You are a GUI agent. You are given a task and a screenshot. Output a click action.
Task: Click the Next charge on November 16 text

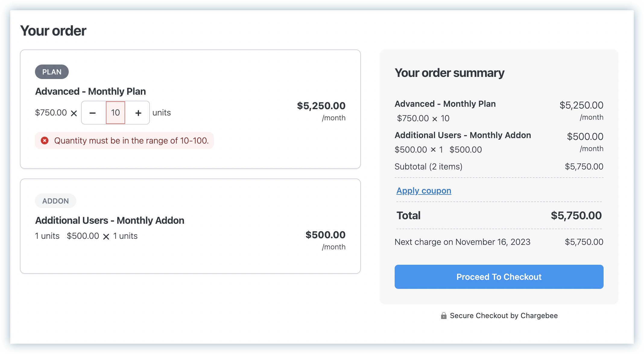coord(462,242)
